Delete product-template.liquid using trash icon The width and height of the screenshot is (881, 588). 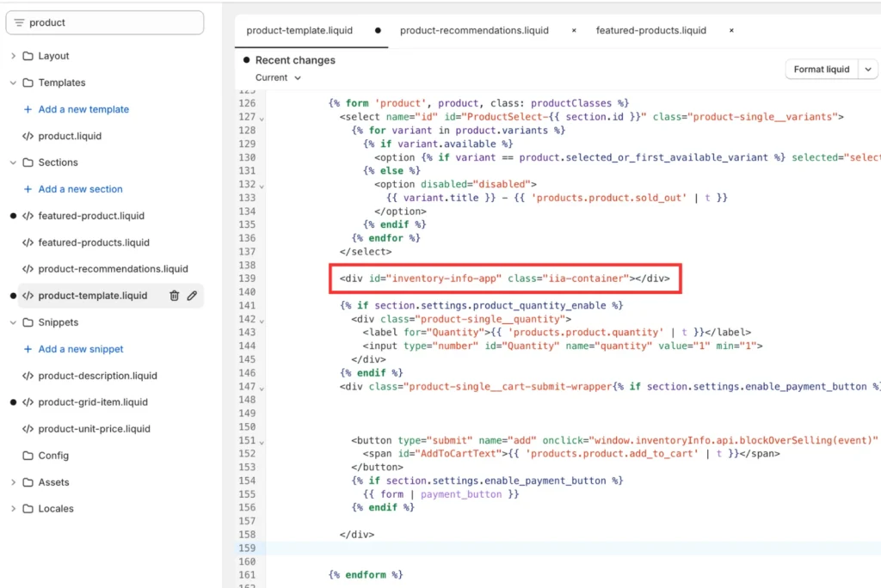tap(175, 296)
